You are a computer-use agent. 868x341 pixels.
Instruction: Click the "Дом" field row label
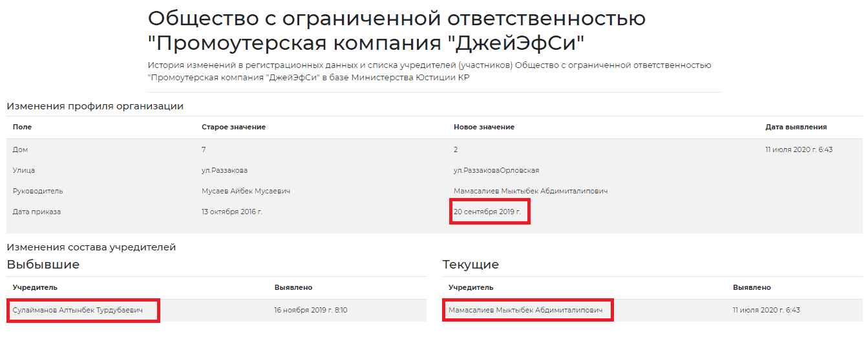coord(20,149)
